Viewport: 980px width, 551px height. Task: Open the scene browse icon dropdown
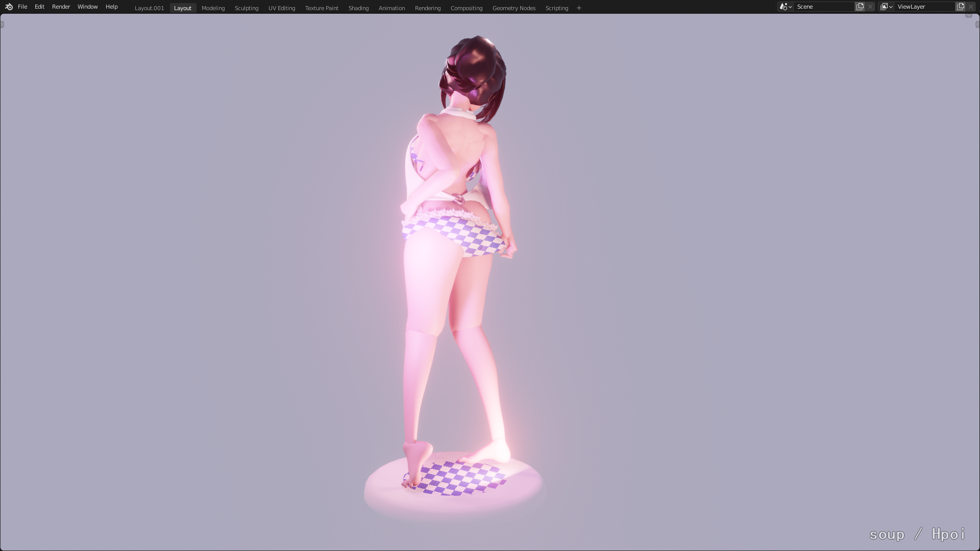pyautogui.click(x=786, y=7)
